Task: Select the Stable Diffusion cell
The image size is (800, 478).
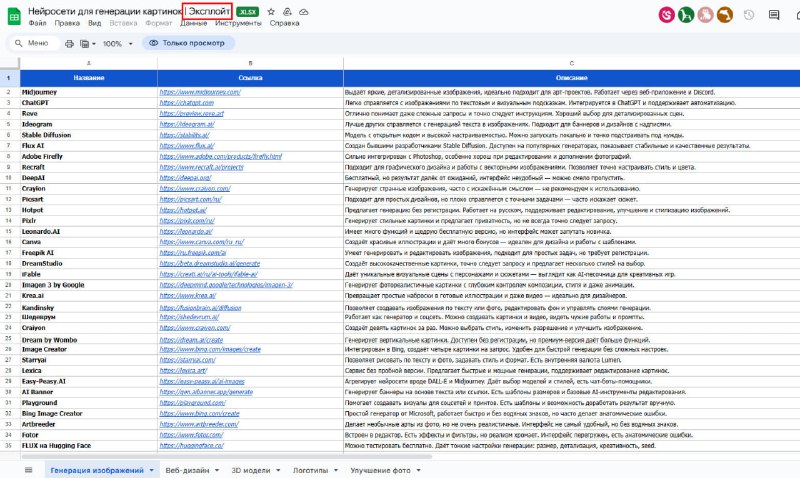Action: pyautogui.click(x=89, y=135)
